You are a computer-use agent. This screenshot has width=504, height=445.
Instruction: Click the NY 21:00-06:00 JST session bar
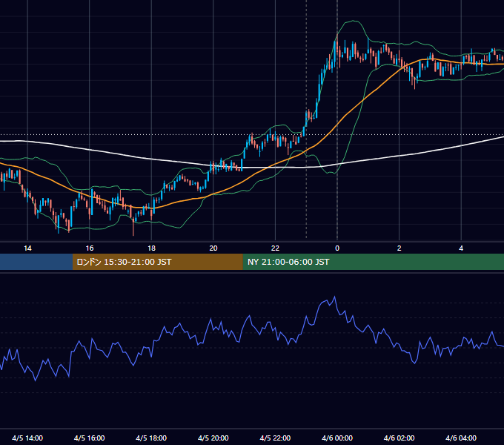point(373,262)
